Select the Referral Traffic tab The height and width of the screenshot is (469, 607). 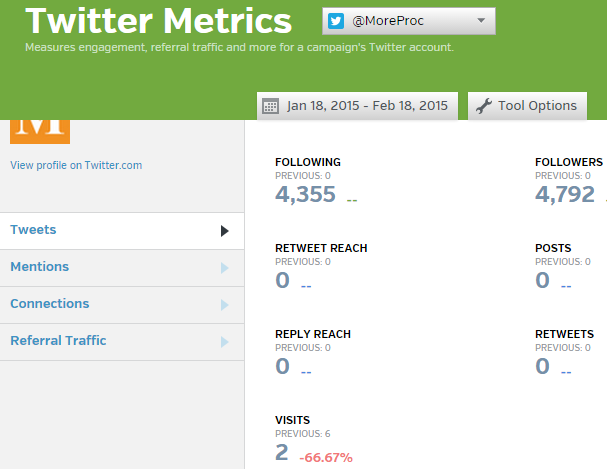(x=122, y=342)
